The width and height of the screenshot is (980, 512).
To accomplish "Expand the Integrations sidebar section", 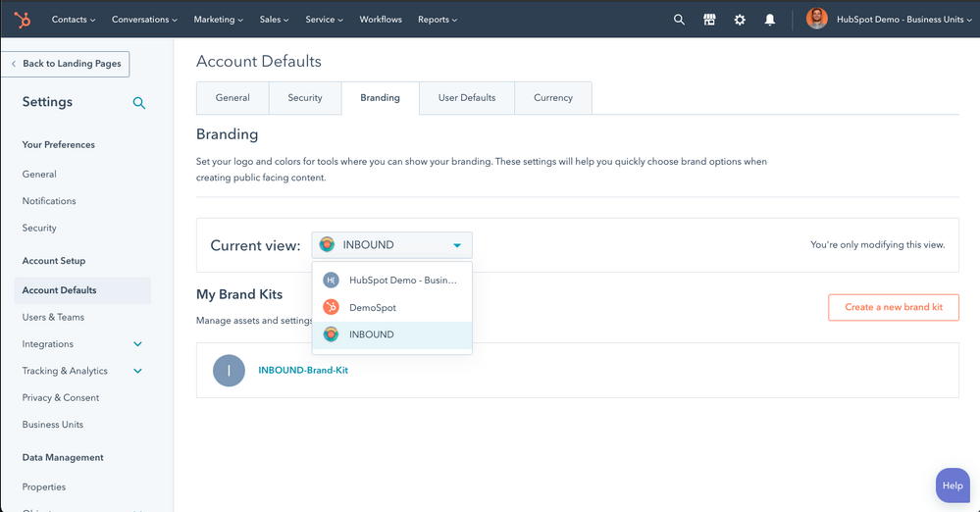I will pos(137,344).
